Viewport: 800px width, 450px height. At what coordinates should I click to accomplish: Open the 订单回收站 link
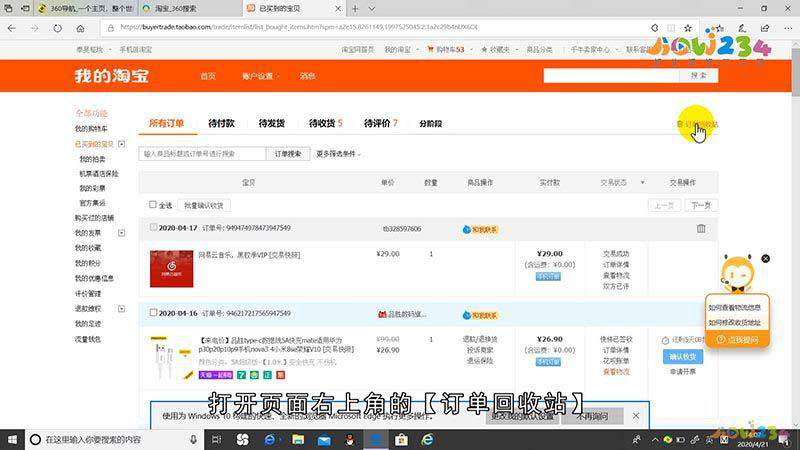point(697,124)
